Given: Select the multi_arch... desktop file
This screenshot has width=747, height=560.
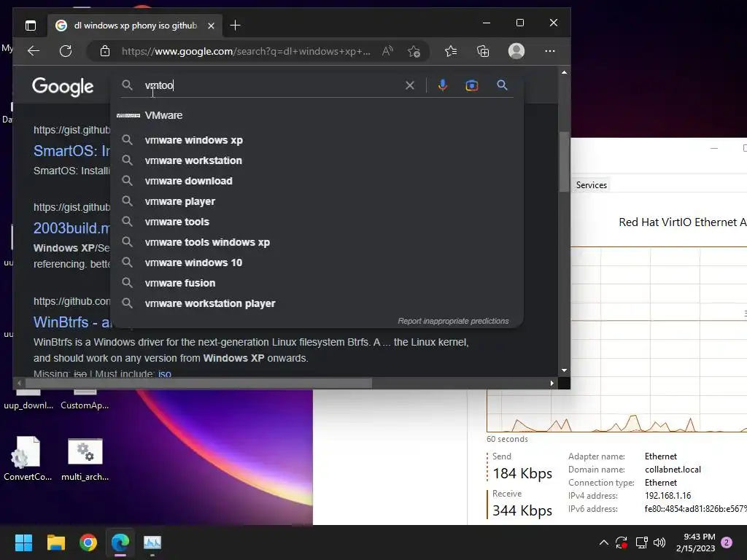Looking at the screenshot, I should click(85, 458).
